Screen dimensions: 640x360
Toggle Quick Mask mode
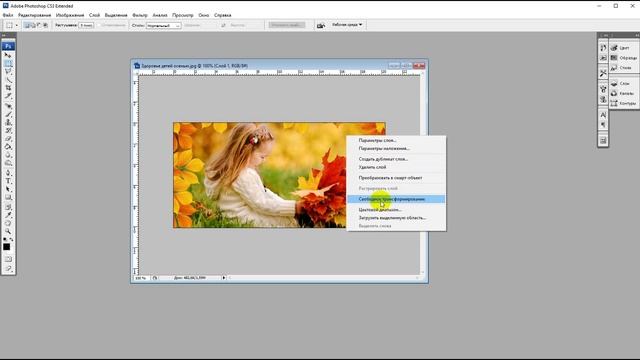(x=8, y=259)
